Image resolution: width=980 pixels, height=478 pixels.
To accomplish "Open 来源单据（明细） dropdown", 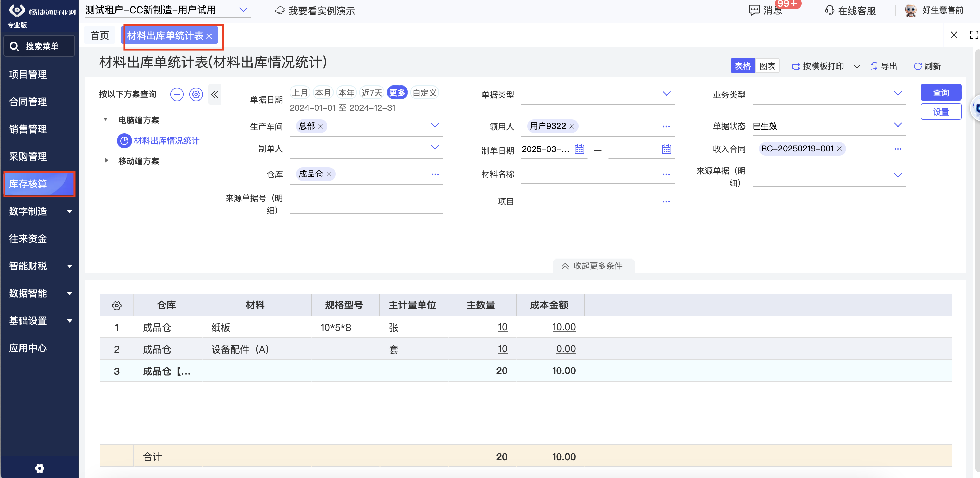I will pyautogui.click(x=898, y=176).
